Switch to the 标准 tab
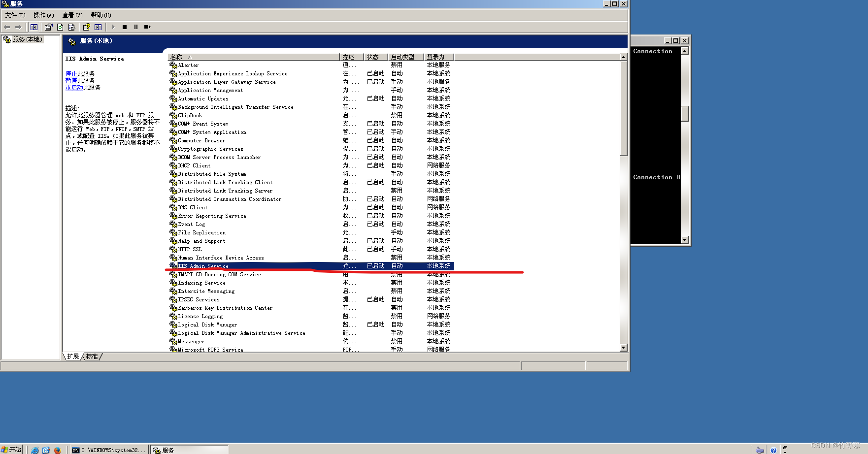 tap(92, 357)
